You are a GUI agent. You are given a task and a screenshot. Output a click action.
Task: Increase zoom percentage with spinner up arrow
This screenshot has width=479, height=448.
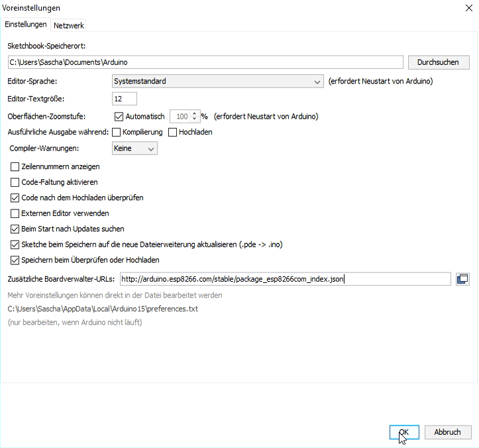[194, 113]
